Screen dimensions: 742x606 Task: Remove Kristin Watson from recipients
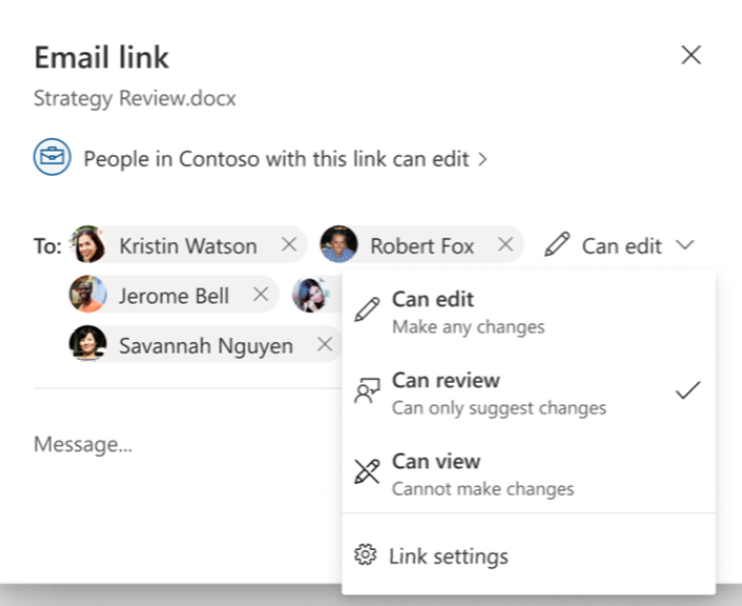289,245
